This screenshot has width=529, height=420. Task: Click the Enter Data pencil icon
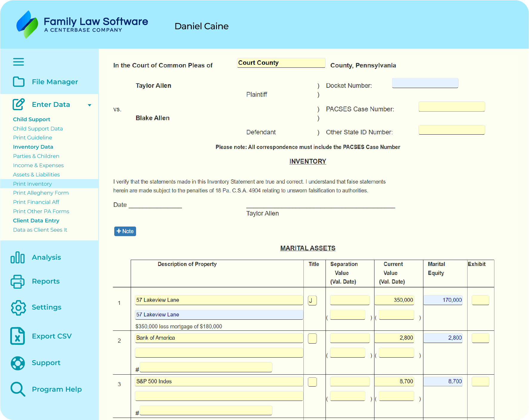(x=18, y=104)
